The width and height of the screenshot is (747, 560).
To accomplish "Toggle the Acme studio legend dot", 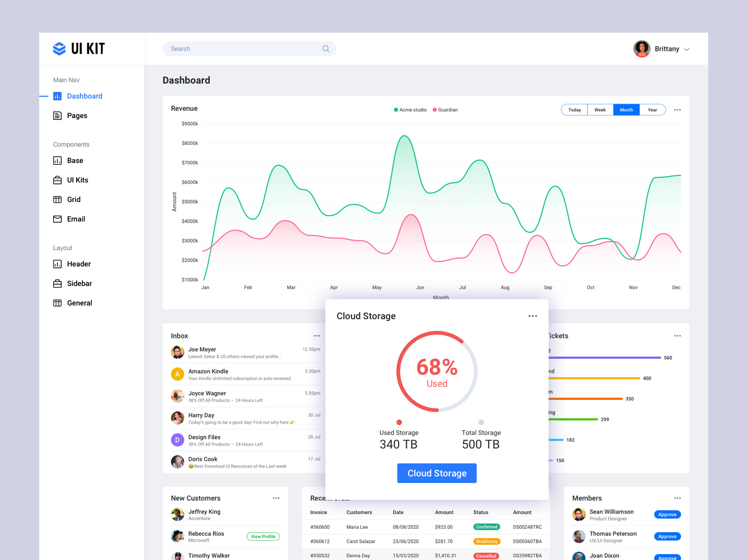I will click(x=395, y=110).
